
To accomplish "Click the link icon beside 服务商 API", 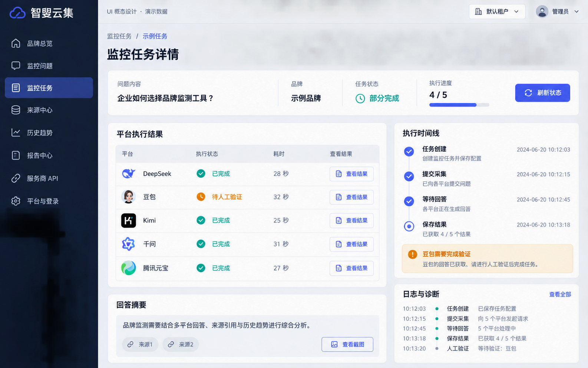I will click(x=16, y=178).
